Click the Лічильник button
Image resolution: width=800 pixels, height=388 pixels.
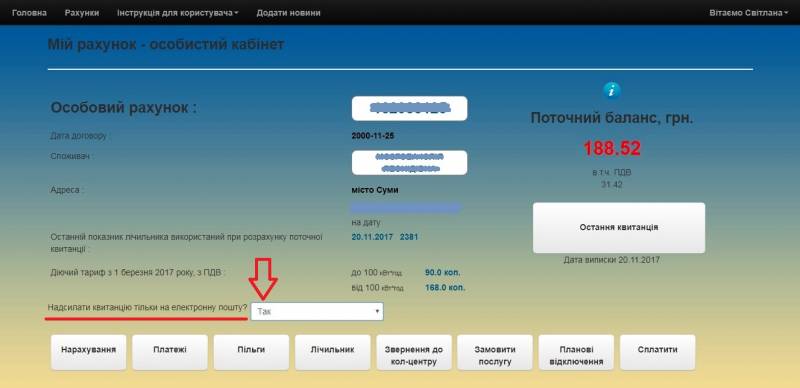click(x=333, y=352)
